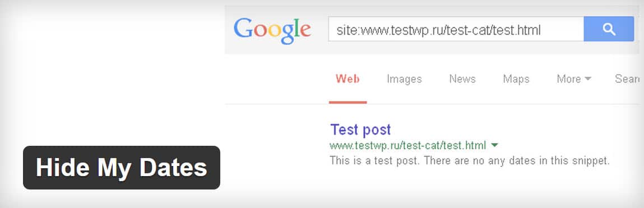Click the blue magnifier search button
Image resolution: width=644 pixels, height=208 pixels.
(609, 29)
